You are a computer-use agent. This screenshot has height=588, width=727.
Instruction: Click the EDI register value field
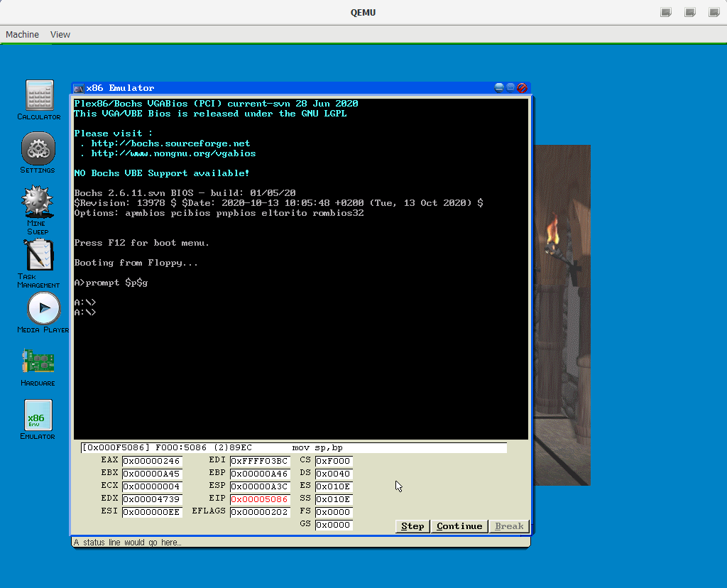coord(260,461)
